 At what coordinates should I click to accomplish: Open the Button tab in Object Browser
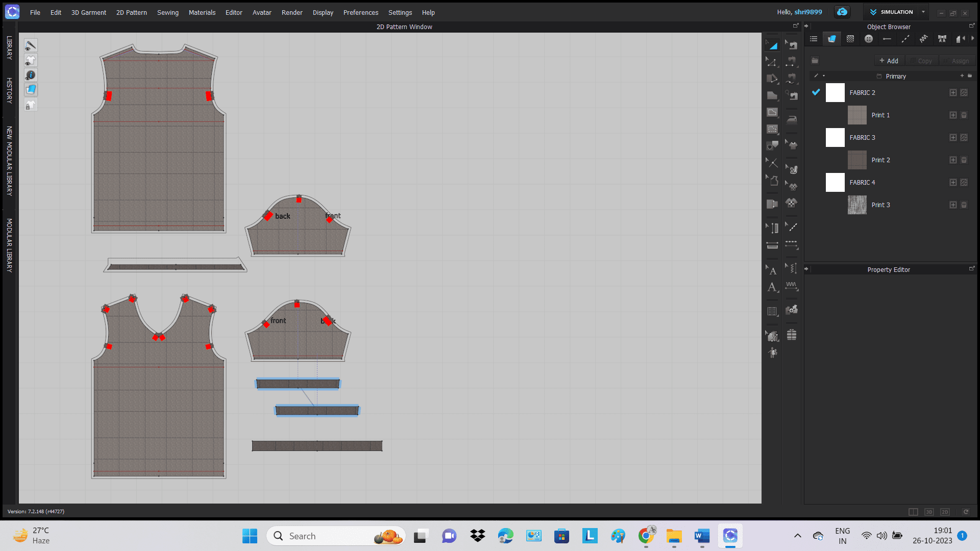point(869,39)
